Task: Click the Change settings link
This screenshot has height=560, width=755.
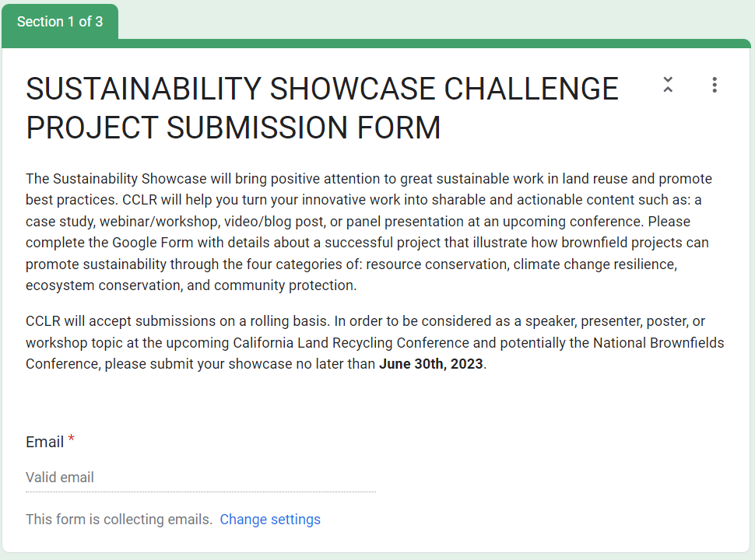Action: [270, 520]
